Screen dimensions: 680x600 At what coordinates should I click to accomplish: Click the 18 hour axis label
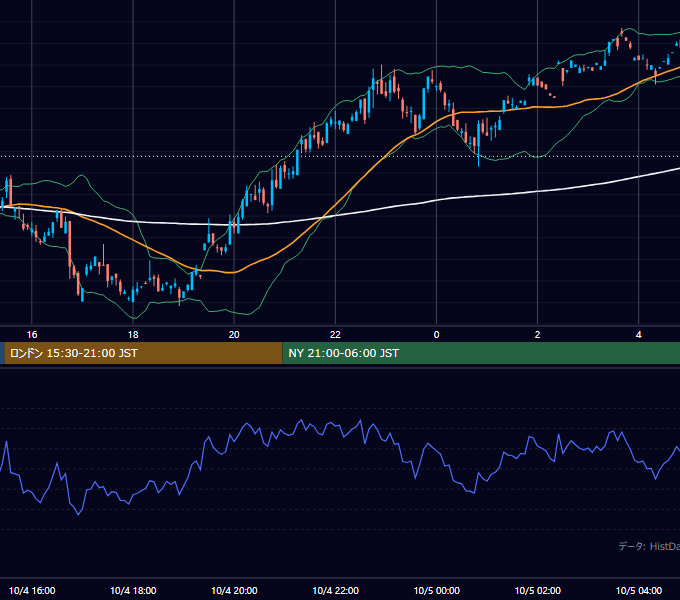[133, 335]
